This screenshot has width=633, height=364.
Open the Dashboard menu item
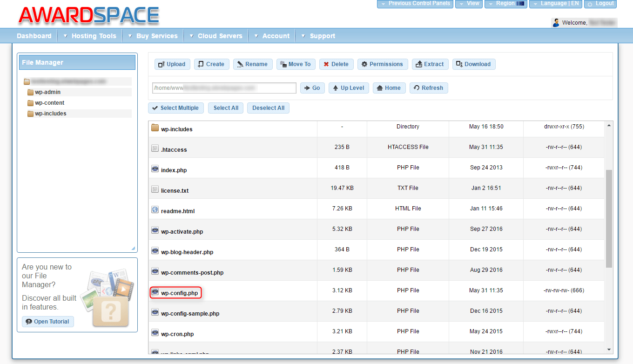[x=34, y=36]
